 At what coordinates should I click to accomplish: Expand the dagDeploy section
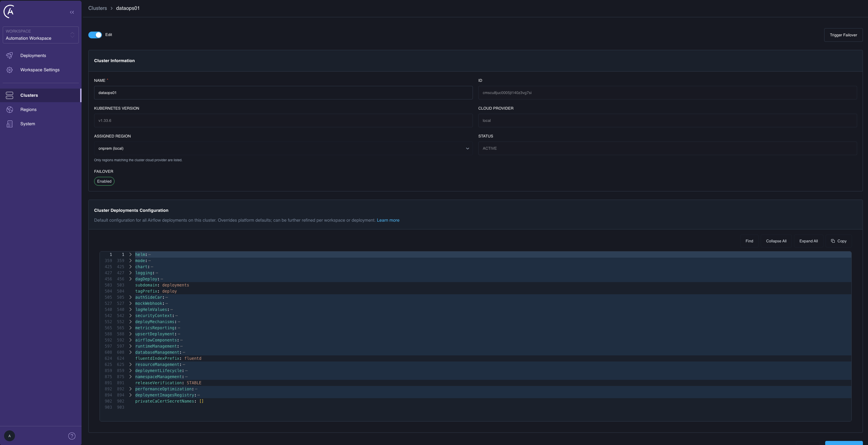[130, 279]
